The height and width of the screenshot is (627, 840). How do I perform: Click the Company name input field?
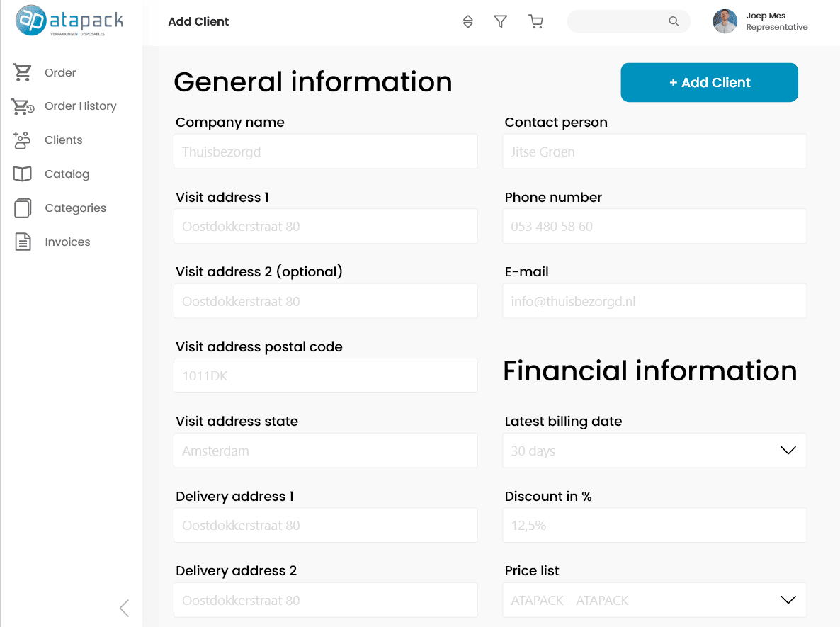point(326,152)
